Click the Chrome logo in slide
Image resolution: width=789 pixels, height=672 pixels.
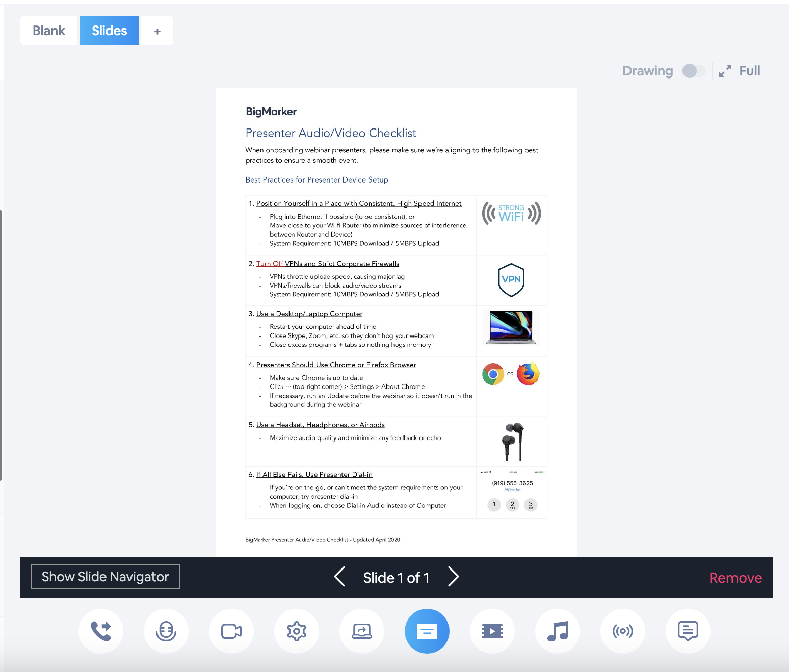[493, 374]
